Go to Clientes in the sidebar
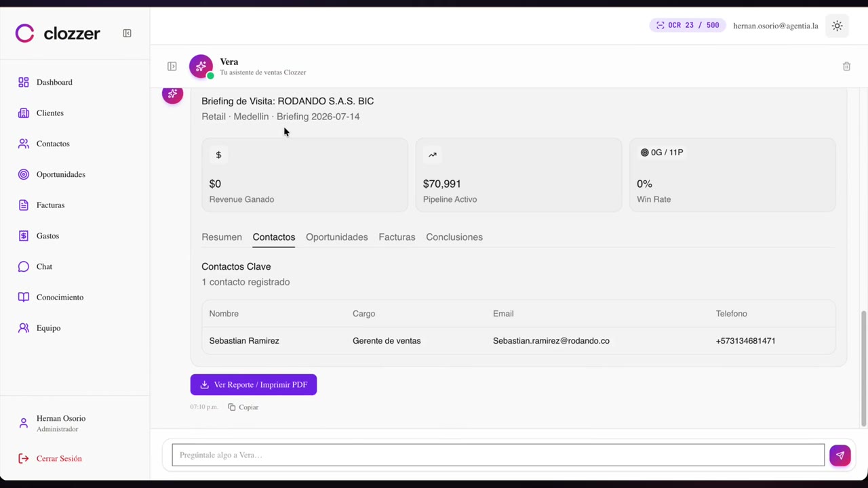The height and width of the screenshot is (488, 868). [x=50, y=113]
